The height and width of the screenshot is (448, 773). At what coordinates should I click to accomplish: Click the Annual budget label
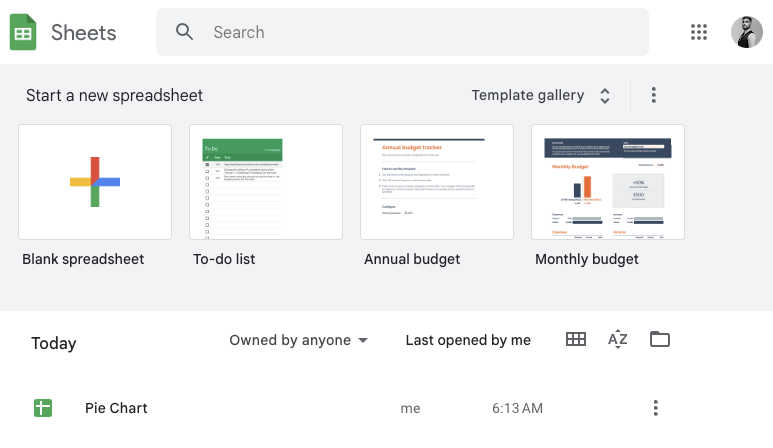tap(412, 259)
